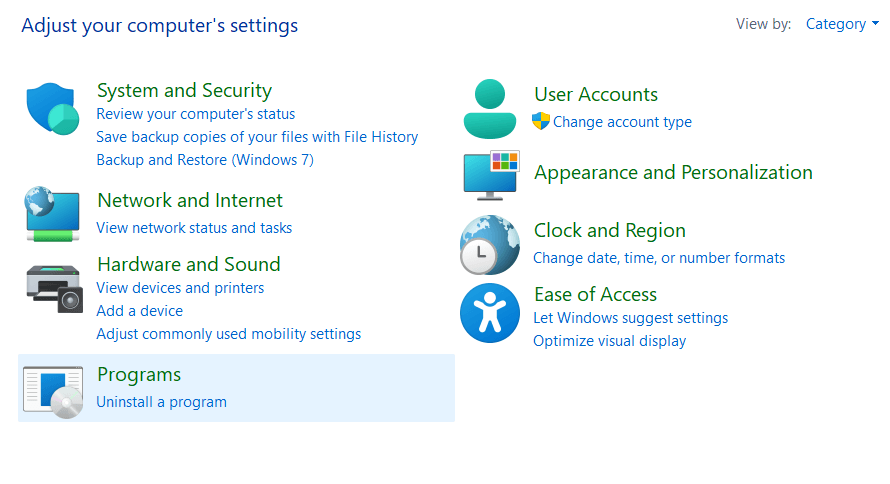This screenshot has width=890, height=484.
Task: Open Review your computer's status
Action: [x=196, y=114]
